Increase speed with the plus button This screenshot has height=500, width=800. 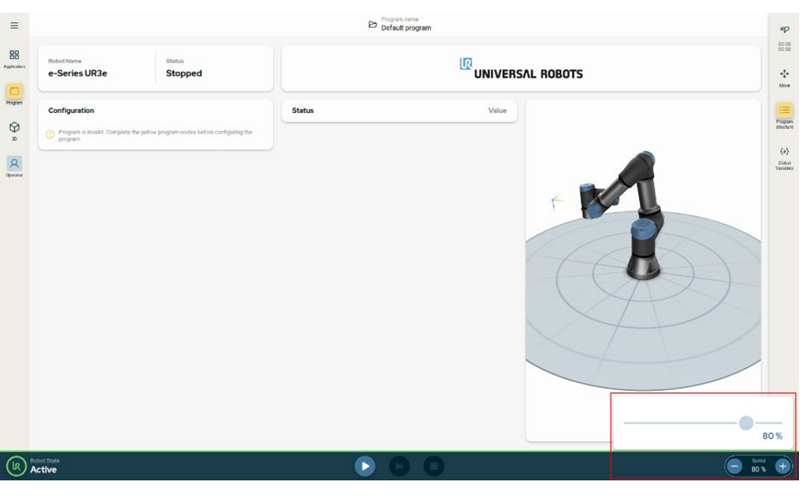tap(782, 466)
